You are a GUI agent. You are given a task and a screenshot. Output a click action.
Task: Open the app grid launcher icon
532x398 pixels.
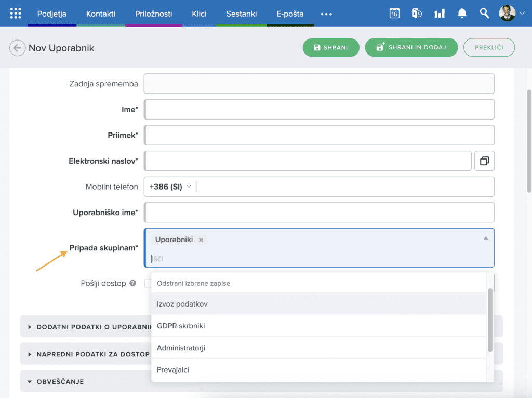click(16, 14)
